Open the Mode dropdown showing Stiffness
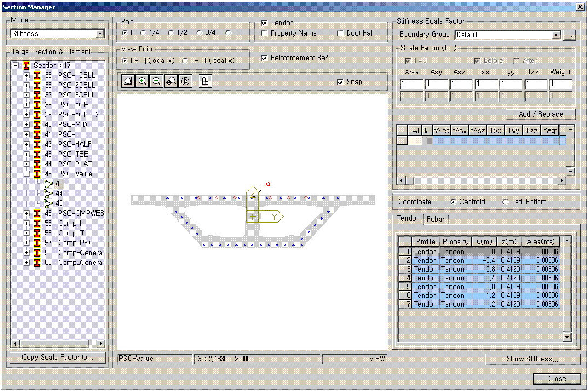The image size is (588, 391). pyautogui.click(x=100, y=34)
